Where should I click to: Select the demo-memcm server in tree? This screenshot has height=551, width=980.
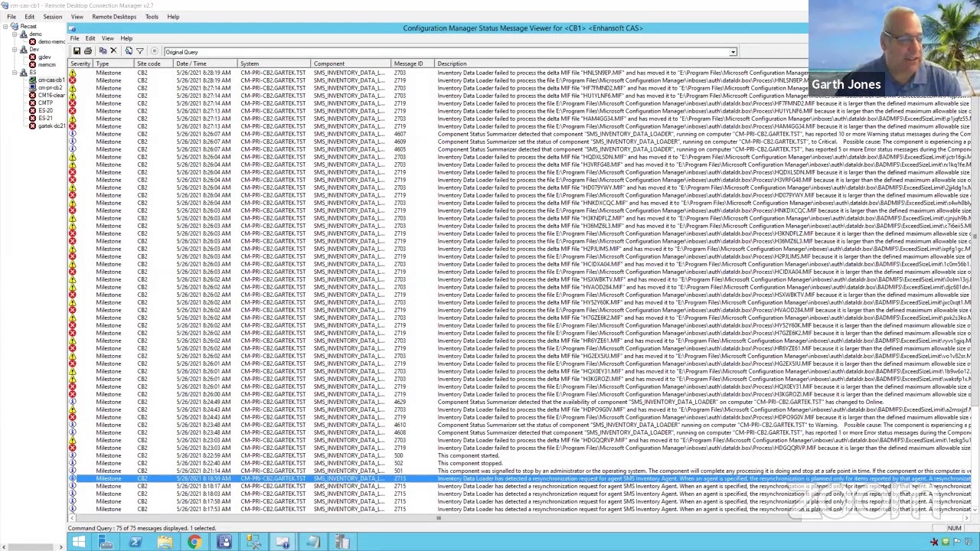pyautogui.click(x=51, y=42)
